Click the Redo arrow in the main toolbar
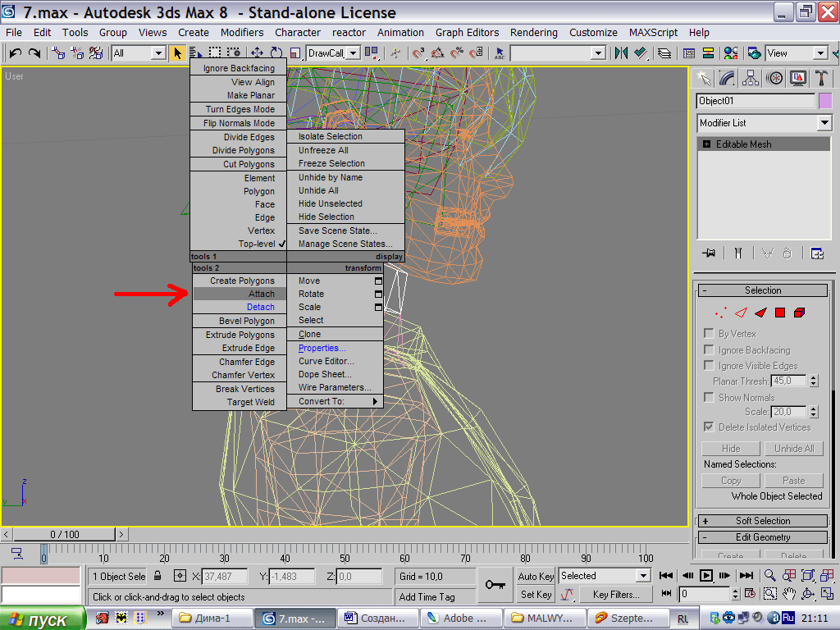 pos(34,53)
